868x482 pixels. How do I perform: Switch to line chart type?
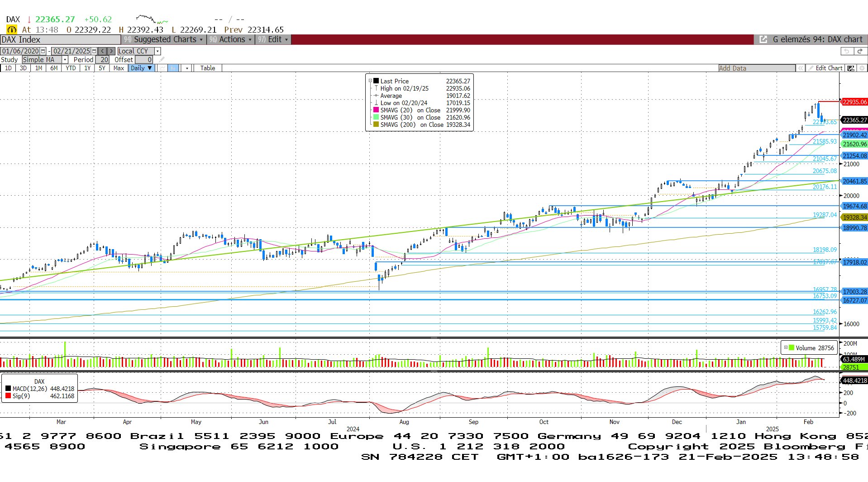[162, 68]
